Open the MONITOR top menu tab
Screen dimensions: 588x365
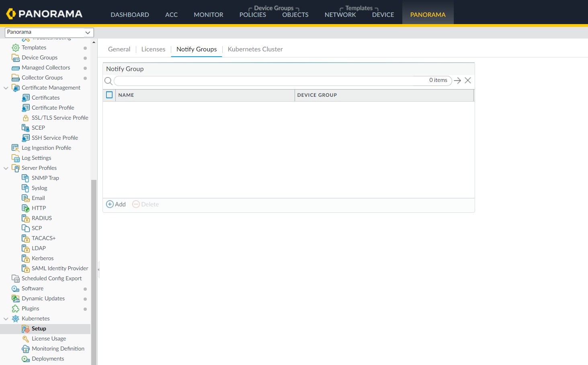pos(208,15)
